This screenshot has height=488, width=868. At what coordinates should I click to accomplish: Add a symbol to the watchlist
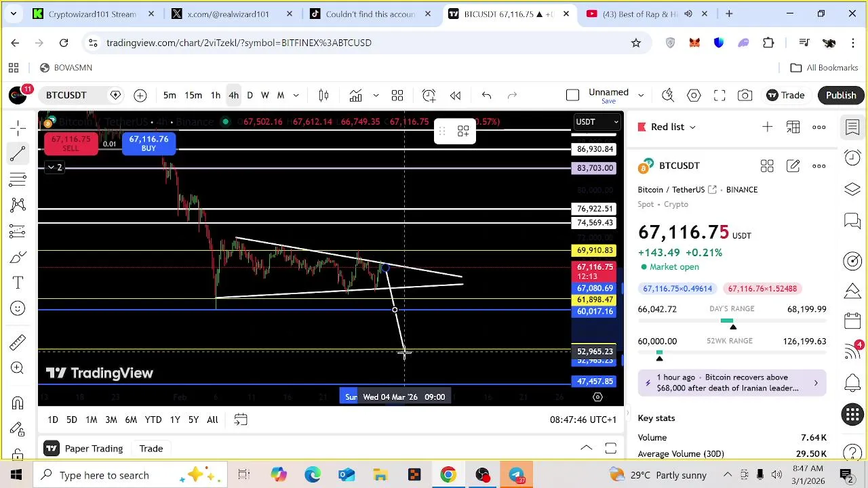tap(767, 127)
